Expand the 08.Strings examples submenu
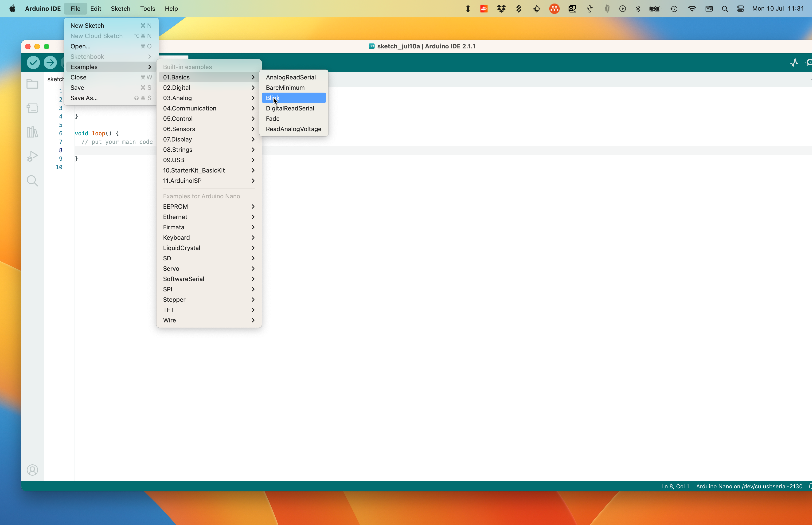Image resolution: width=812 pixels, height=525 pixels. click(209, 150)
